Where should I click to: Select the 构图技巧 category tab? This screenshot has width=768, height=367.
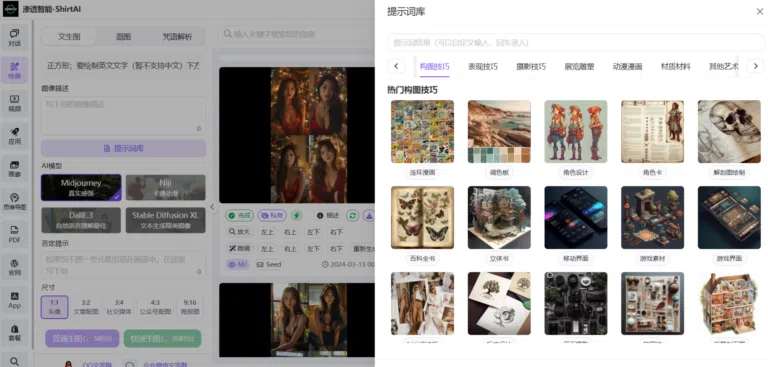pyautogui.click(x=434, y=67)
